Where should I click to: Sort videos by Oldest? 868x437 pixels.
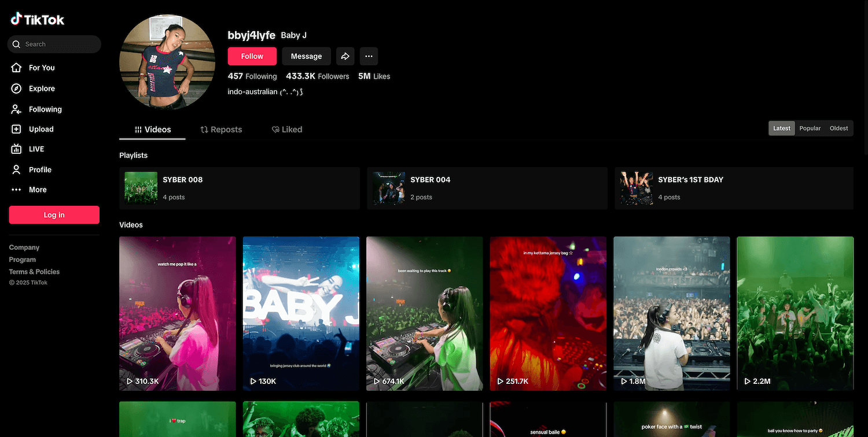838,128
